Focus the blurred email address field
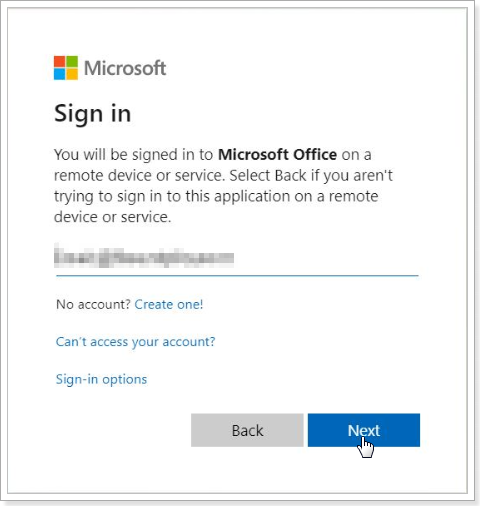480x506 pixels. (237, 258)
